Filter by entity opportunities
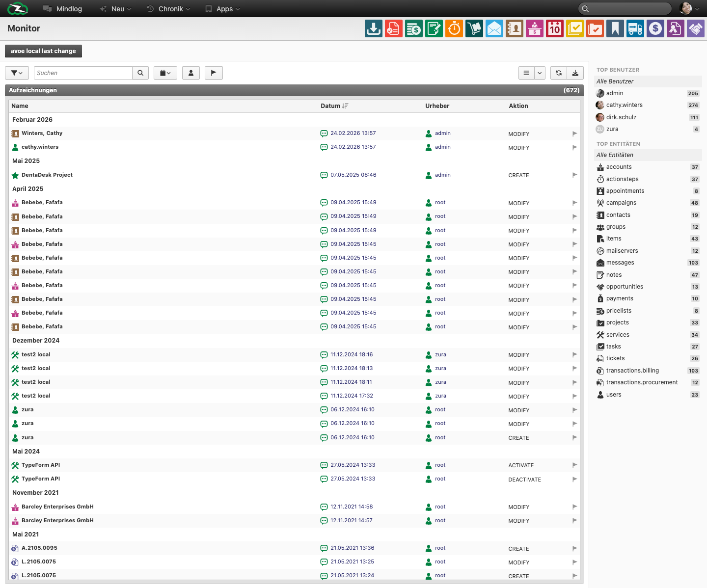 click(648, 287)
